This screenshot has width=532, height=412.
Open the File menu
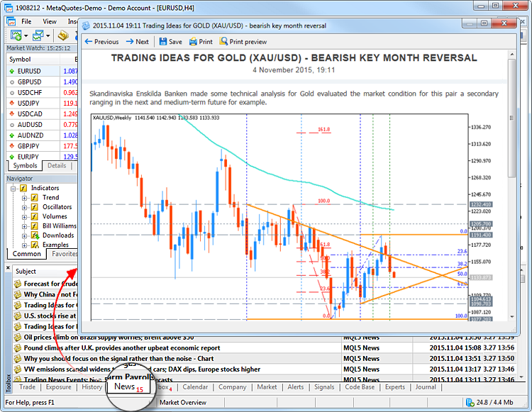pyautogui.click(x=26, y=21)
